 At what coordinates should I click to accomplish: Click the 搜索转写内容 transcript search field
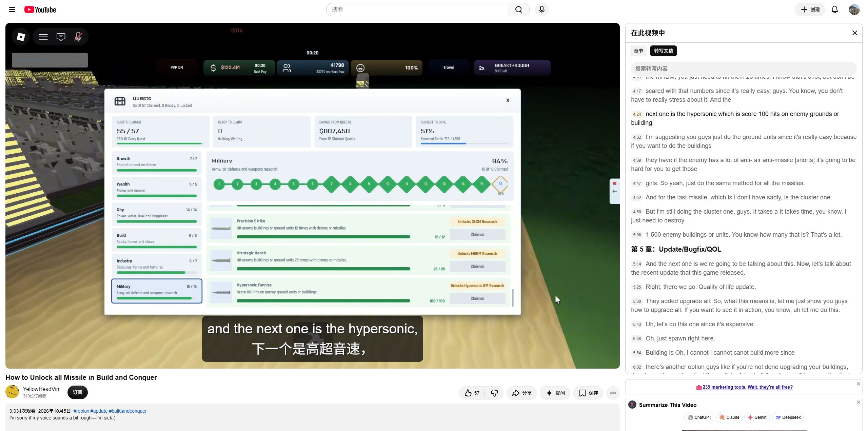[744, 68]
